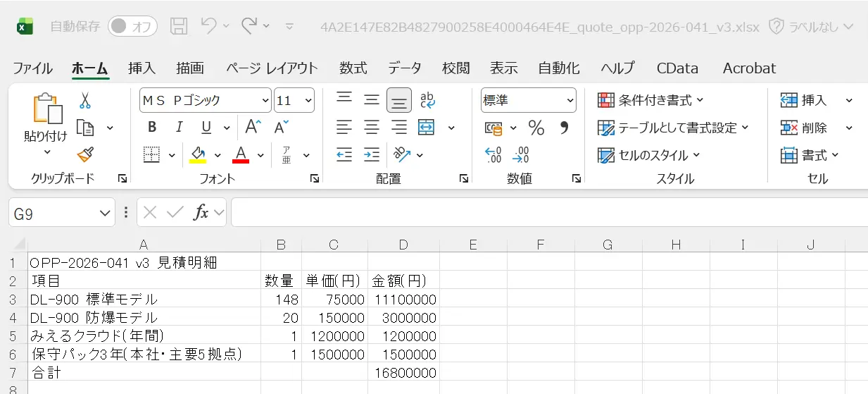
Task: Click the Increase Decimal icon
Action: point(494,154)
